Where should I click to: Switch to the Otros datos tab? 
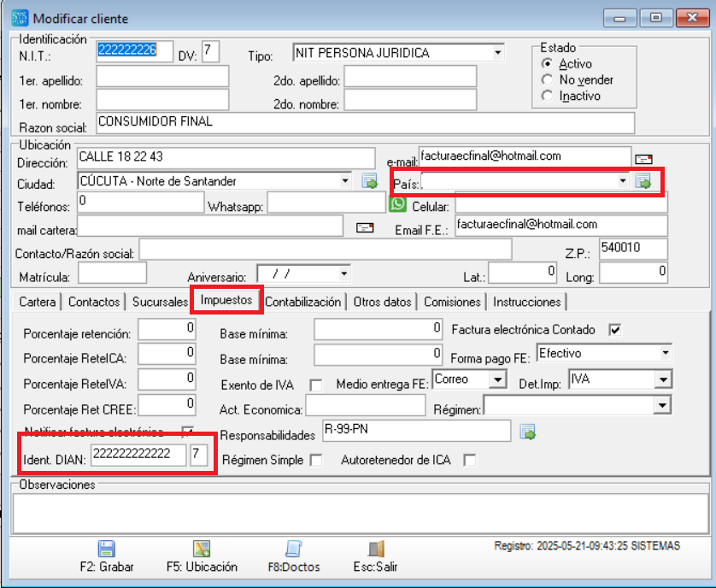point(382,302)
